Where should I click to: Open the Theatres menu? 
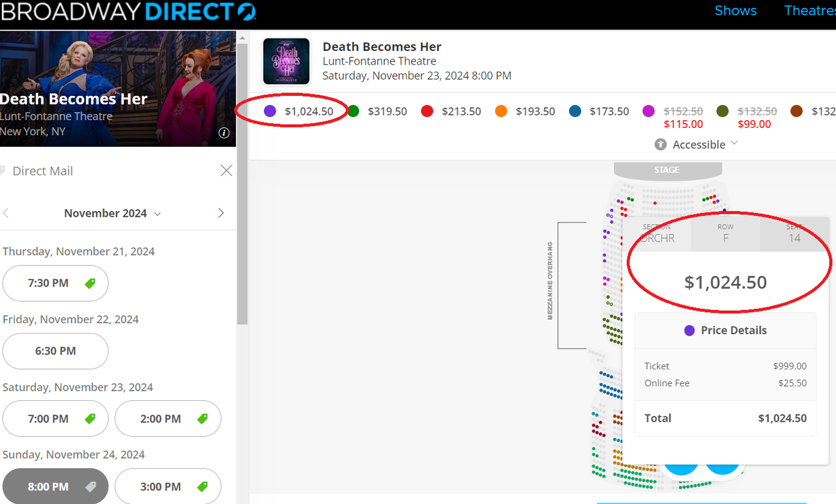coord(810,10)
